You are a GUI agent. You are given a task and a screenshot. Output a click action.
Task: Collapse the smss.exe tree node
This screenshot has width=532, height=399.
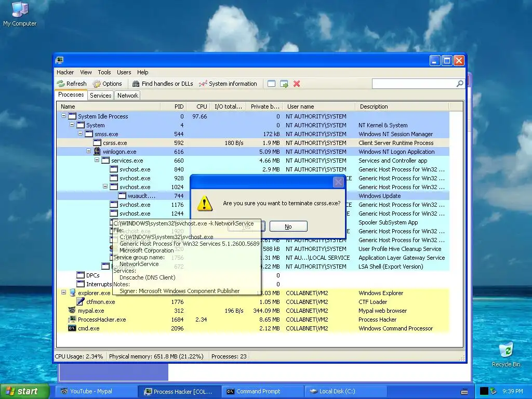point(80,134)
